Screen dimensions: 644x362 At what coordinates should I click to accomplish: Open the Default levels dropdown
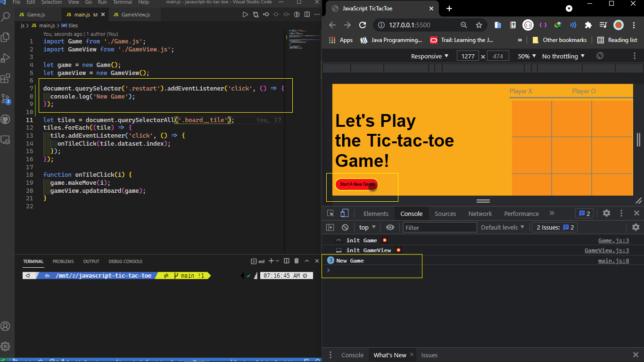point(502,227)
